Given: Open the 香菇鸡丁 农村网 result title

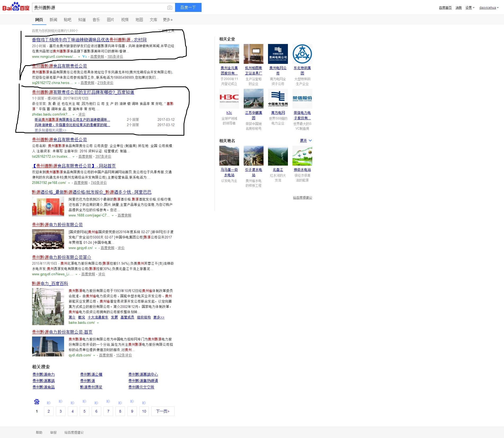Looking at the screenshot, I should pos(89,40).
